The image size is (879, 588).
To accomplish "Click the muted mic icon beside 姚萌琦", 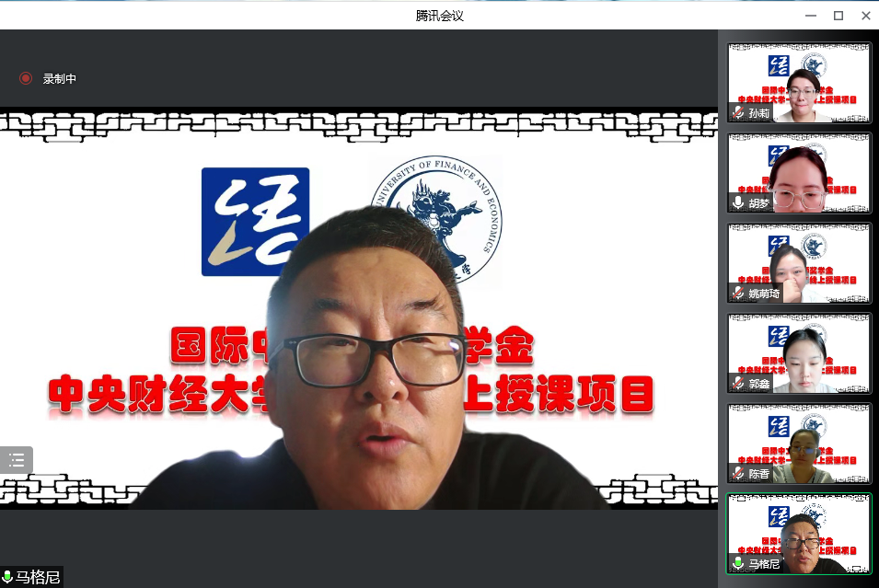I will (x=738, y=294).
